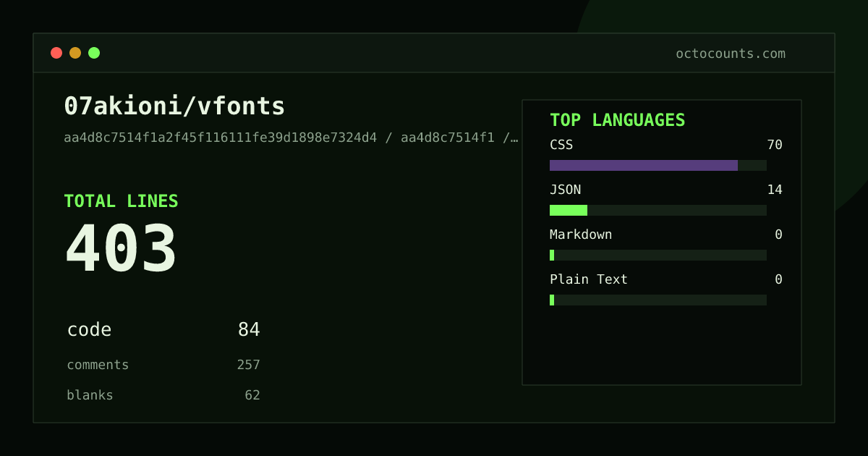Click the comments count 257

coord(248,365)
